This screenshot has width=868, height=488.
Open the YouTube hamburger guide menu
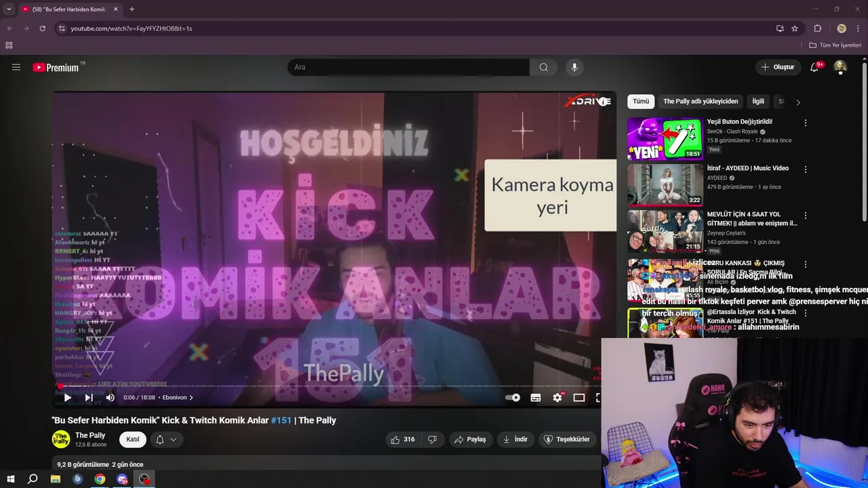(16, 67)
